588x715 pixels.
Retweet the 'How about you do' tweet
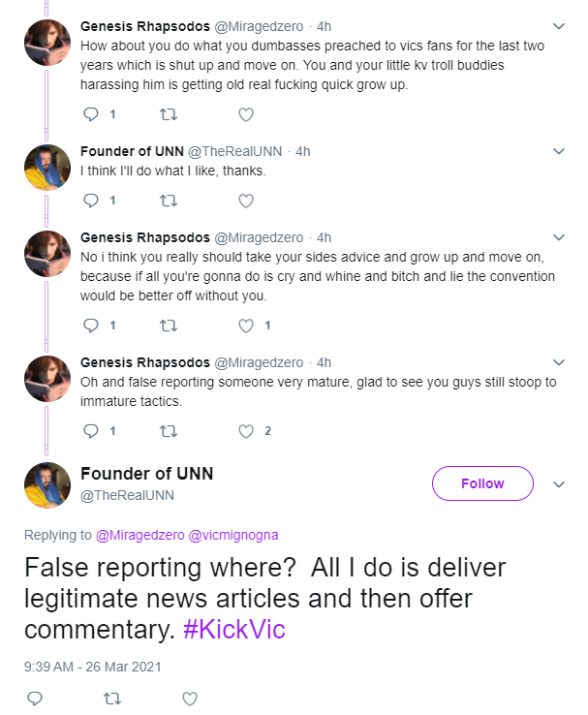click(169, 114)
